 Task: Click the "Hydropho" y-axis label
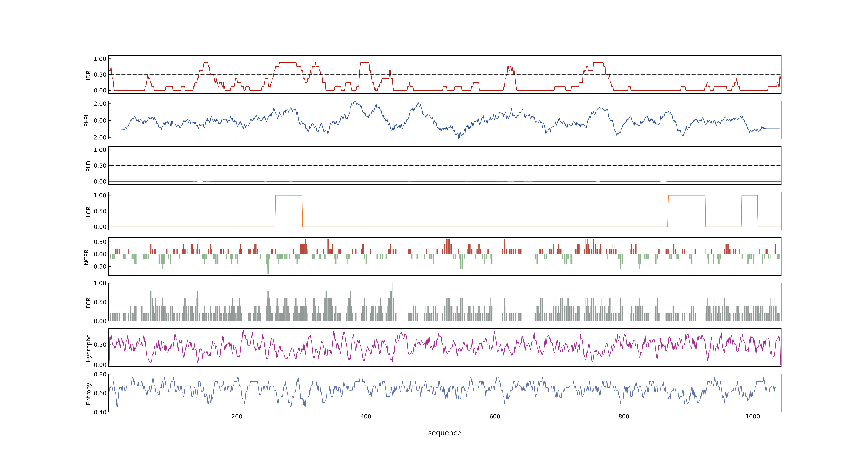pyautogui.click(x=88, y=348)
